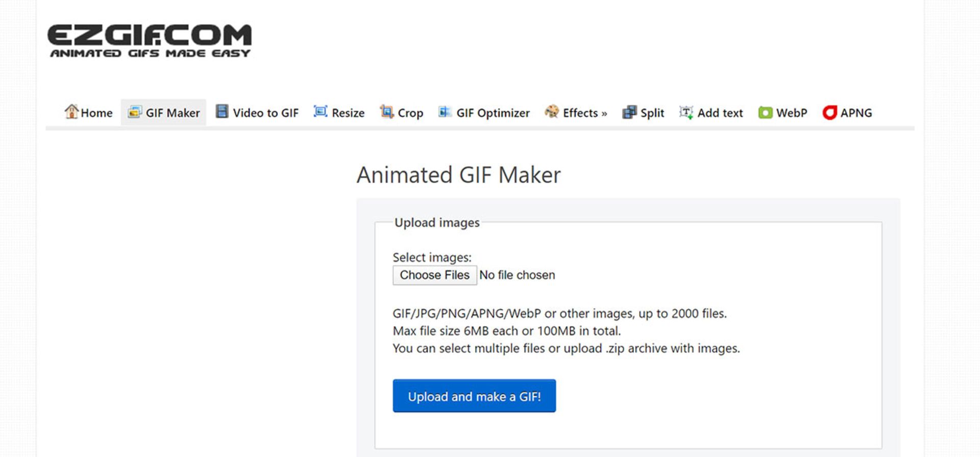980x457 pixels.
Task: Click the film strip Video to GIF icon
Action: (x=222, y=112)
